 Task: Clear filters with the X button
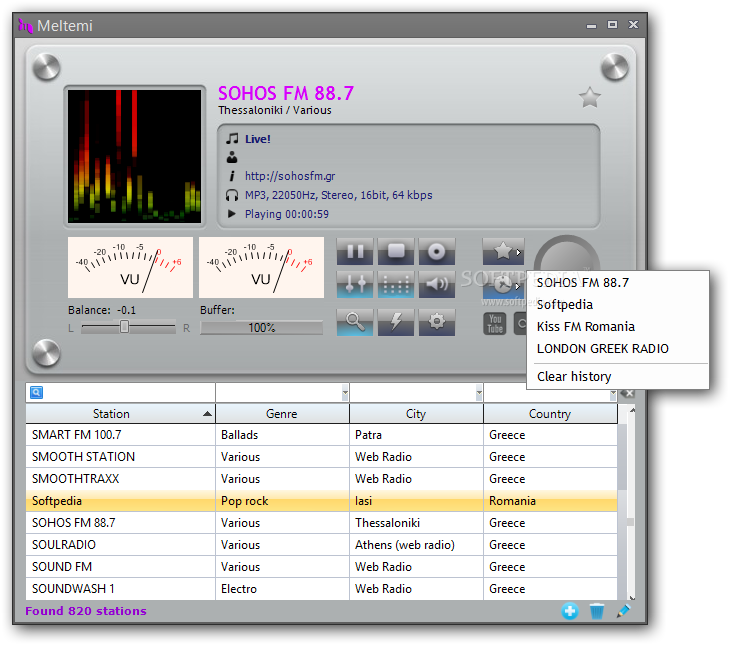point(629,394)
